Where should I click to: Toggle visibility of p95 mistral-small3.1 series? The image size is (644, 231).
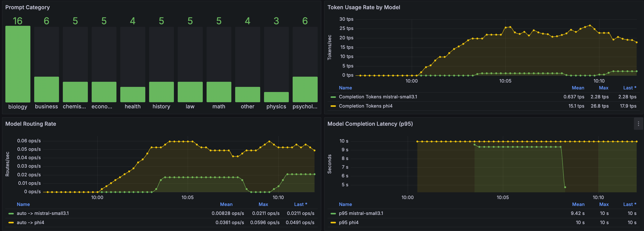pyautogui.click(x=361, y=213)
